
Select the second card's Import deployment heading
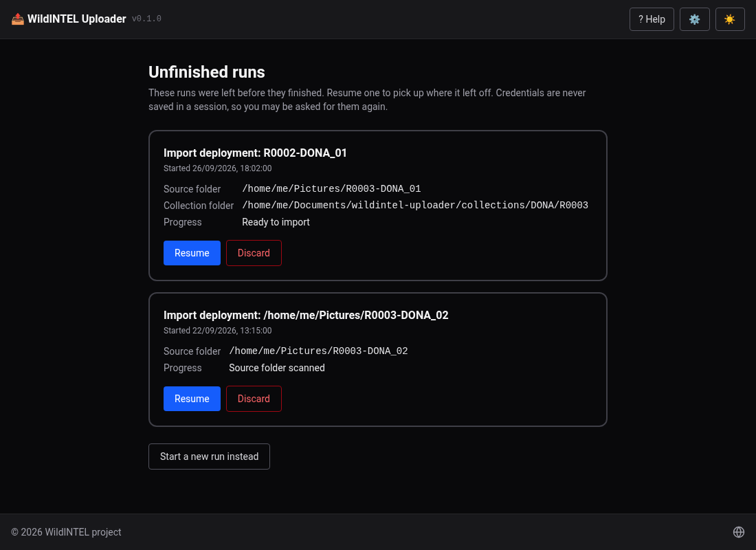(x=306, y=315)
